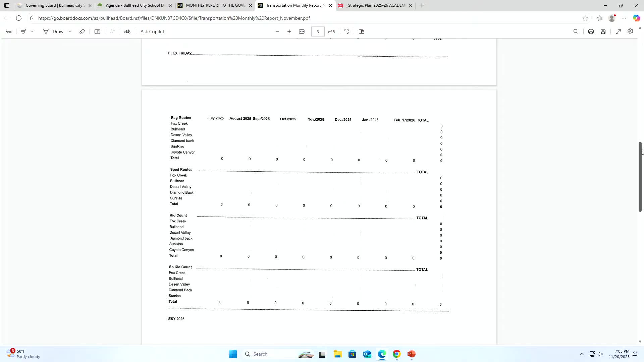Zoom in with plus button
644x362 pixels.
pyautogui.click(x=289, y=32)
